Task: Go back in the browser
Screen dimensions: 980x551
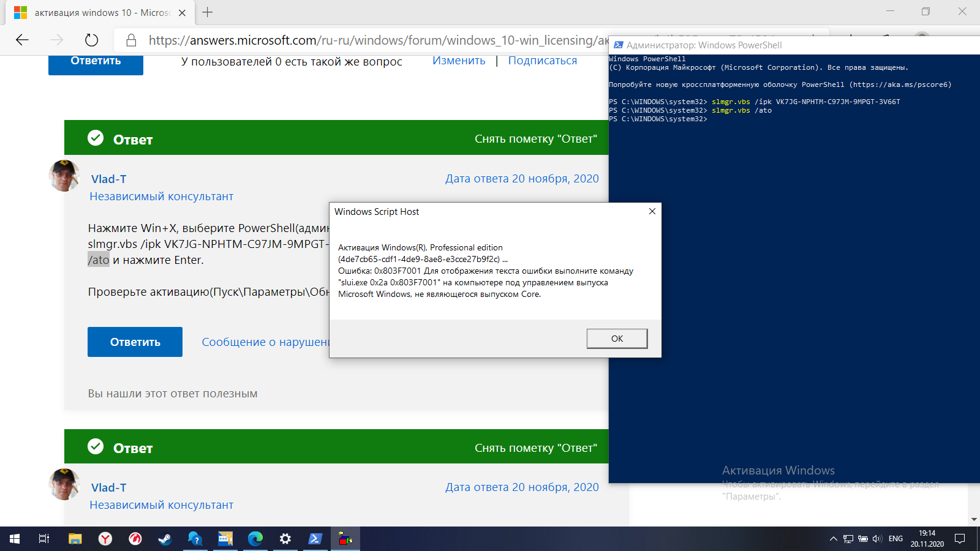Action: 22,40
